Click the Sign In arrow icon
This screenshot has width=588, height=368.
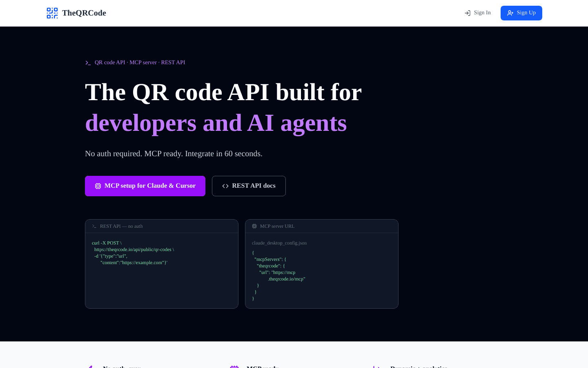click(468, 13)
